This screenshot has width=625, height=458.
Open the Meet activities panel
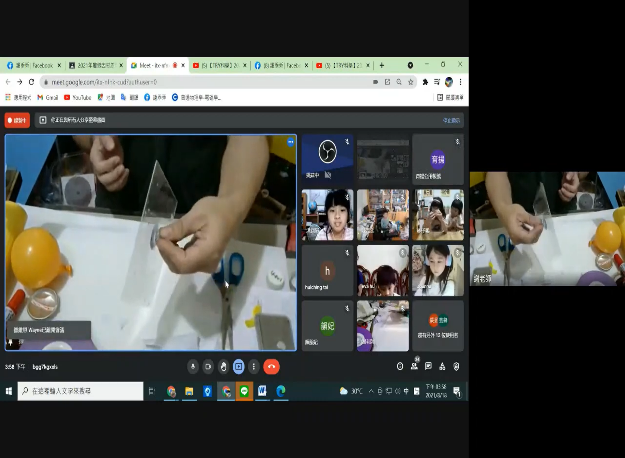442,366
